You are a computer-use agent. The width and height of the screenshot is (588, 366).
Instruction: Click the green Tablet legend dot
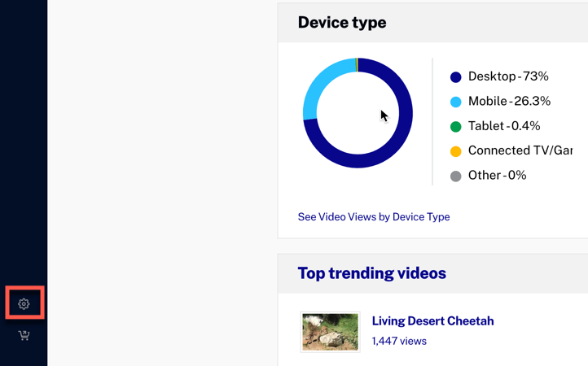tap(455, 127)
